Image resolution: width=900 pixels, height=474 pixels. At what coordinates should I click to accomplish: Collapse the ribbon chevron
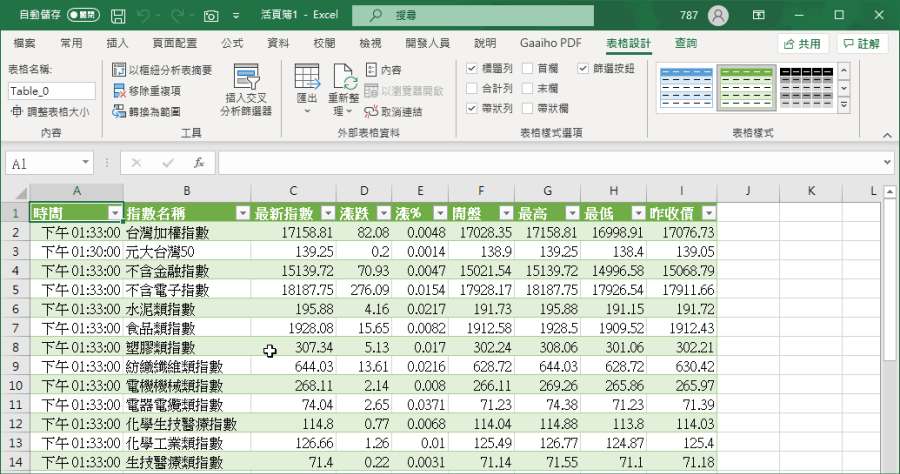coord(887,135)
